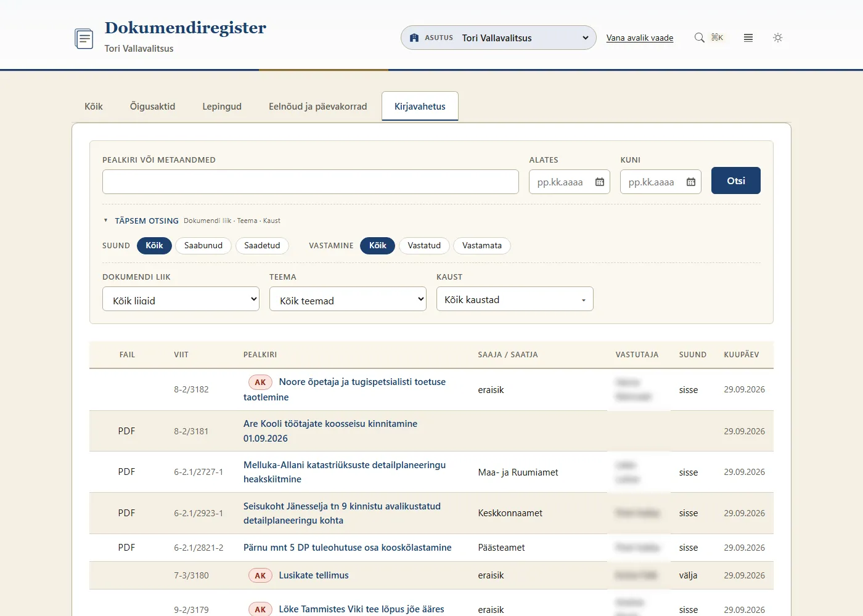
Task: Open Pärnu mnt 5 DP tuleohutuse document
Action: (x=348, y=548)
